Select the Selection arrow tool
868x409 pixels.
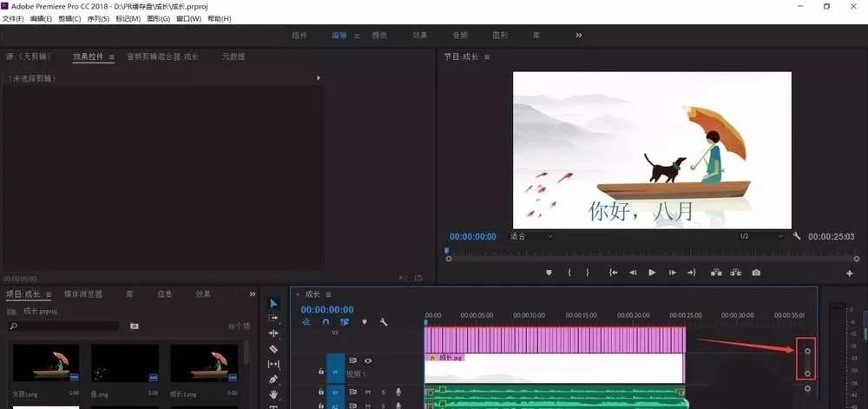[273, 303]
